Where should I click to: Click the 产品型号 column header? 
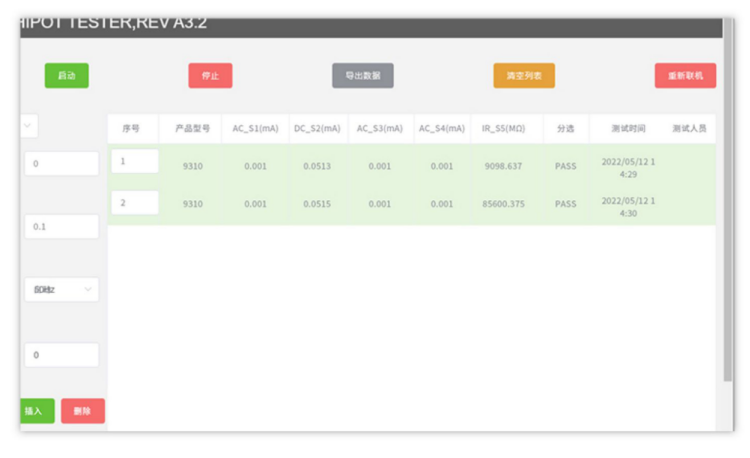[192, 129]
